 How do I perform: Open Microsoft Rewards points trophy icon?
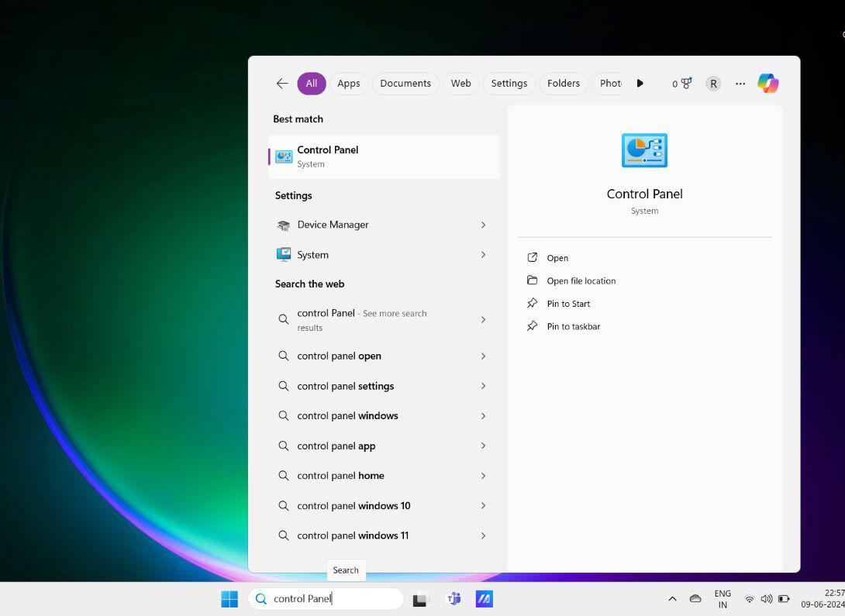coord(681,84)
